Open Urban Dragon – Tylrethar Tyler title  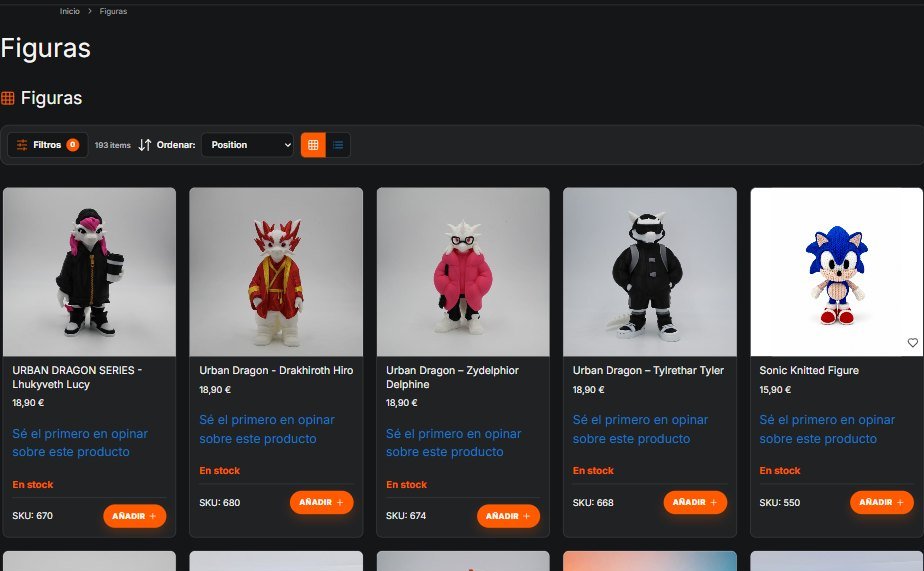point(648,371)
